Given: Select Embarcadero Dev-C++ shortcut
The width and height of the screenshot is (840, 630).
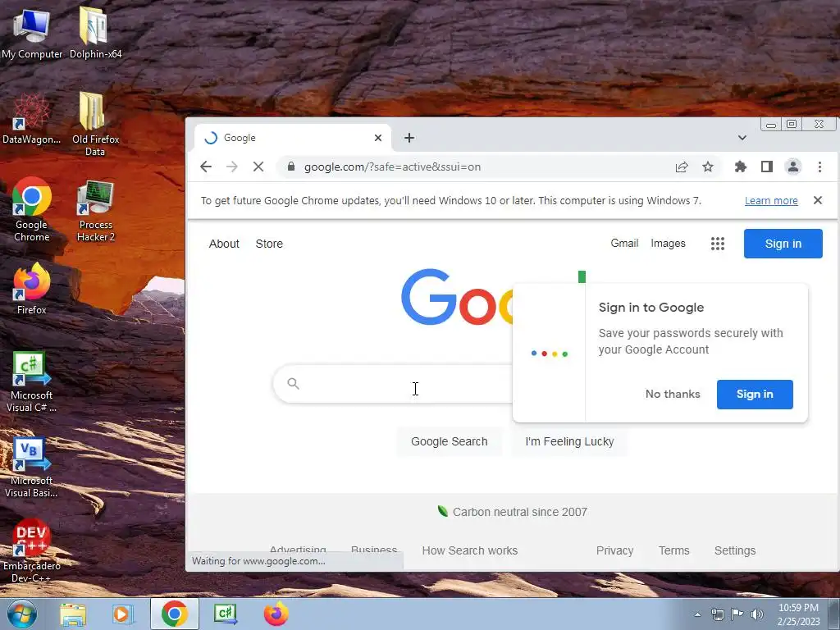Looking at the screenshot, I should pyautogui.click(x=32, y=550).
